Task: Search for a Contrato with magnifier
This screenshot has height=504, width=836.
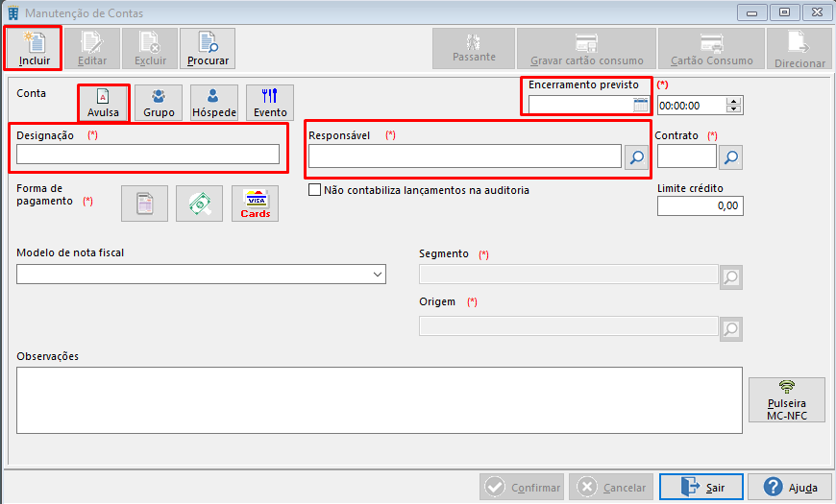Action: click(730, 157)
